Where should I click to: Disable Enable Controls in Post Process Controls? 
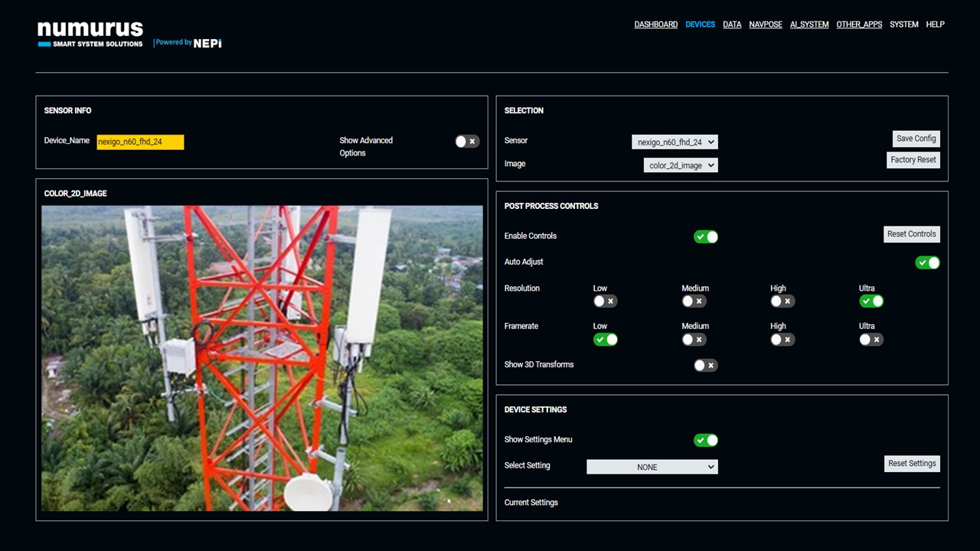[x=706, y=236]
